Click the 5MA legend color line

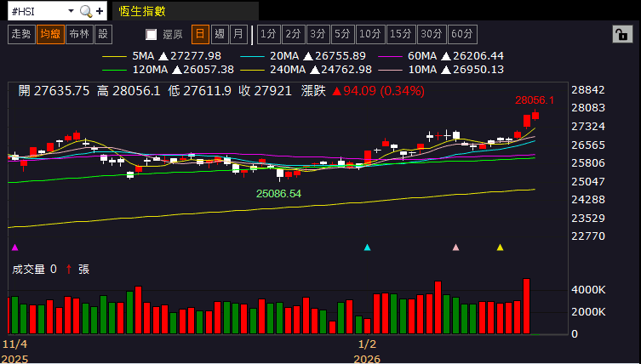tap(114, 56)
